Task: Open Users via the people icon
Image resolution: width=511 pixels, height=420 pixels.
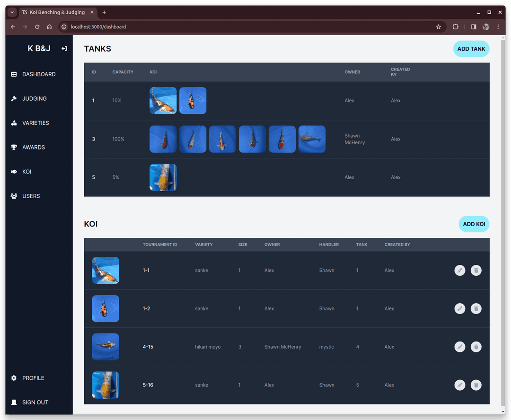Action: (x=14, y=196)
